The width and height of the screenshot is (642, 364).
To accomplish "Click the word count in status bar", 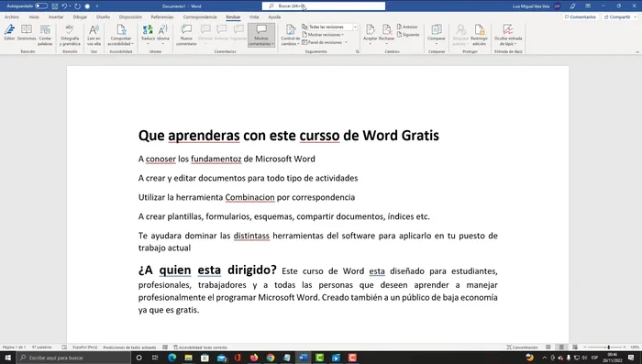I will tap(42, 347).
